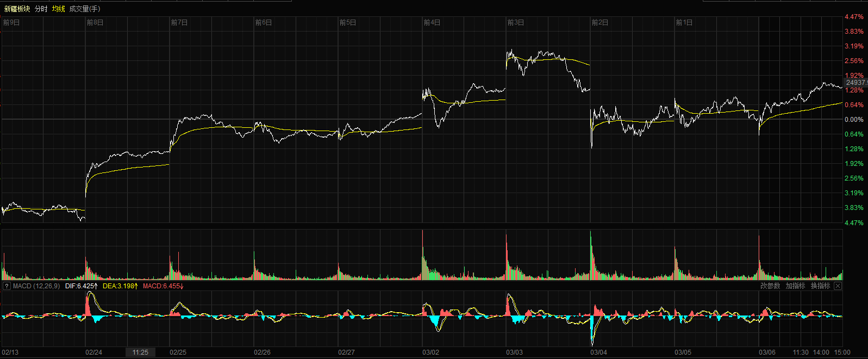This screenshot has height=359, width=868.
Task: Close the MACD indicator panel
Action: pyautogui.click(x=838, y=286)
